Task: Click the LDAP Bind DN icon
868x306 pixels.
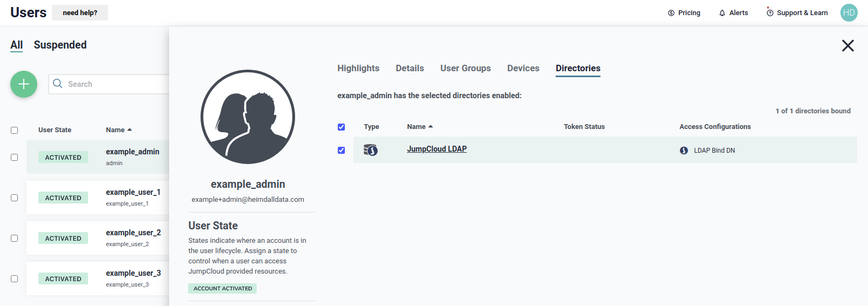Action: point(684,151)
